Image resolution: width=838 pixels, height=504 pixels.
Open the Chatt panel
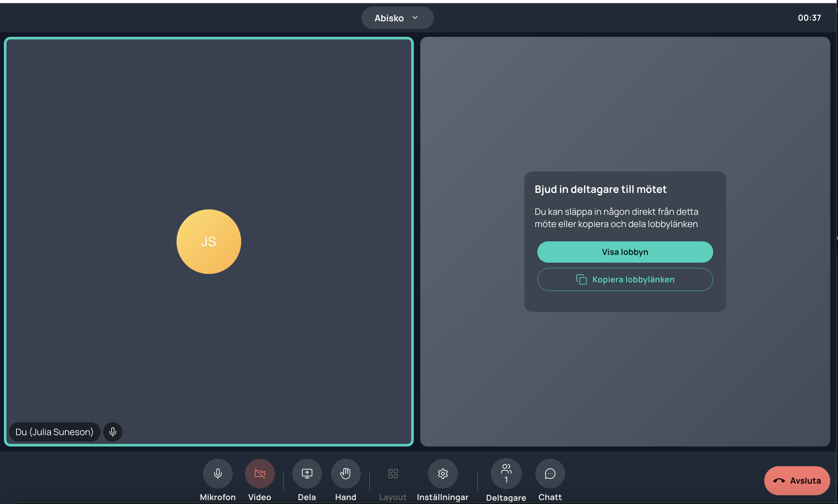550,473
